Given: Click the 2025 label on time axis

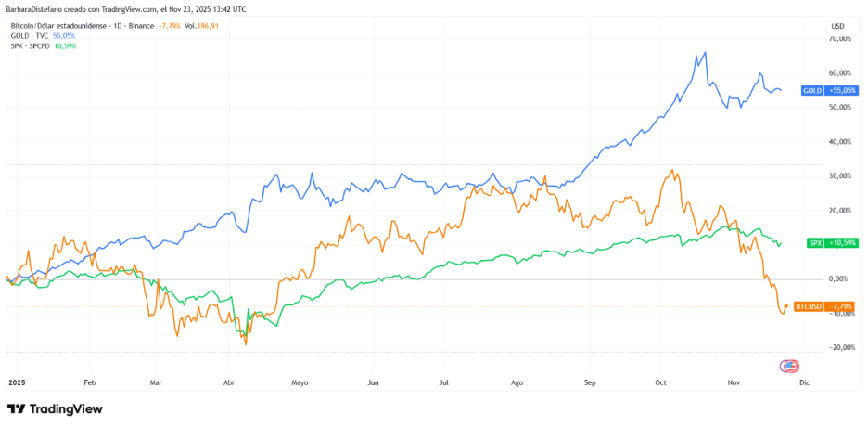Looking at the screenshot, I should 16,382.
